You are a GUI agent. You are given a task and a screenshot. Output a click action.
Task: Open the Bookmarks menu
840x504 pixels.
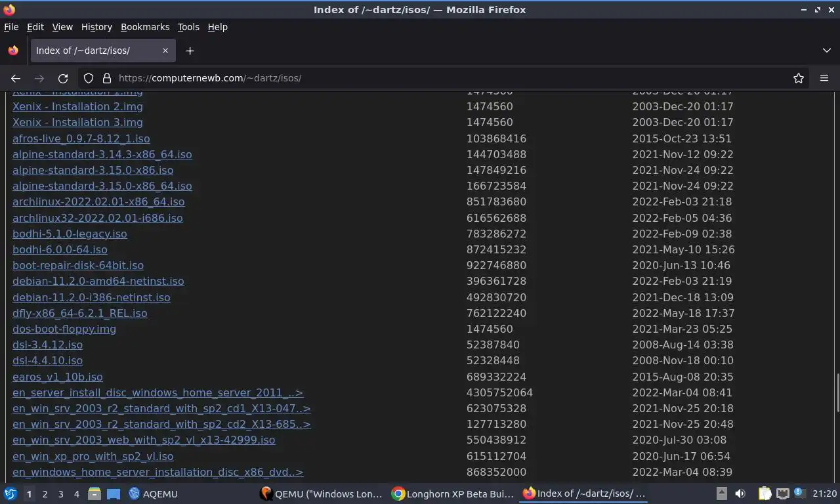pyautogui.click(x=145, y=27)
